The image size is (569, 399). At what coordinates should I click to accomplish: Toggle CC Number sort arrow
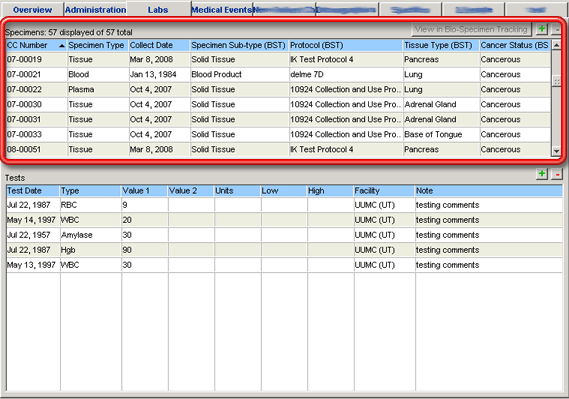coord(62,45)
